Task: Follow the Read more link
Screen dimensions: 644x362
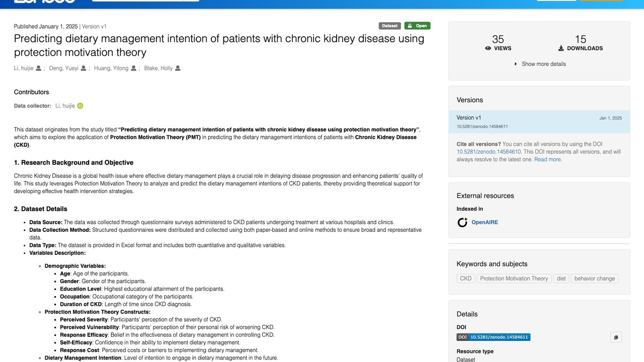Action: pos(548,159)
